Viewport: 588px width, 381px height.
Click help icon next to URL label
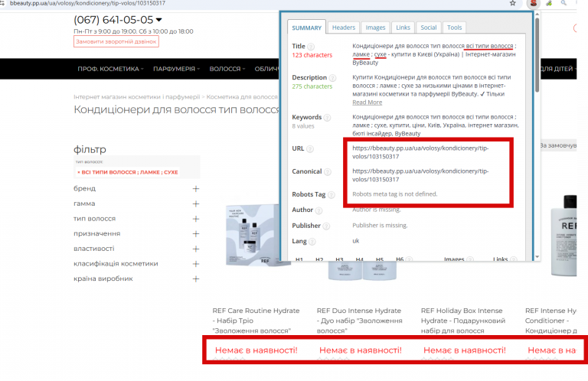click(x=310, y=149)
